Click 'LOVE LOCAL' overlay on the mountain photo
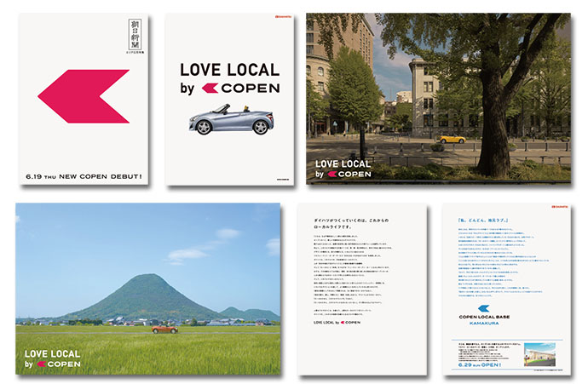The width and height of the screenshot is (588, 384). [52, 354]
